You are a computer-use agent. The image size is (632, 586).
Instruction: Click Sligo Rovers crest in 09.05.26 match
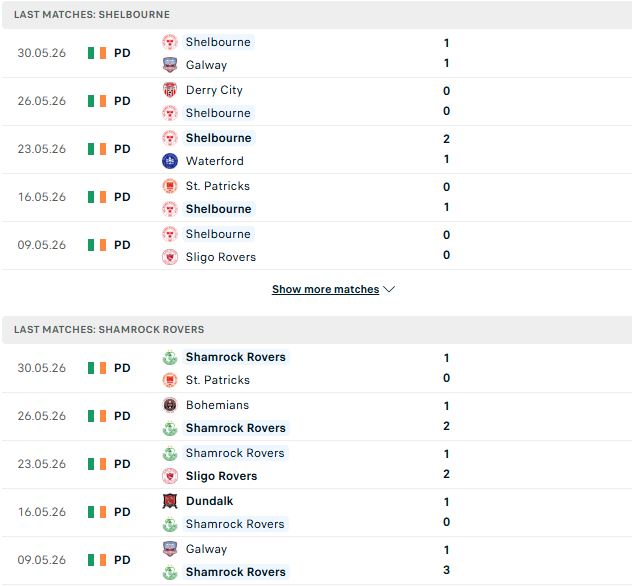point(170,257)
